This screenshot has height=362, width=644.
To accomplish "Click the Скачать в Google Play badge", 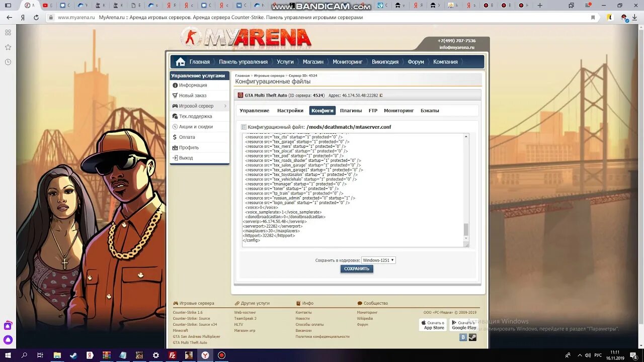I will click(x=463, y=325).
